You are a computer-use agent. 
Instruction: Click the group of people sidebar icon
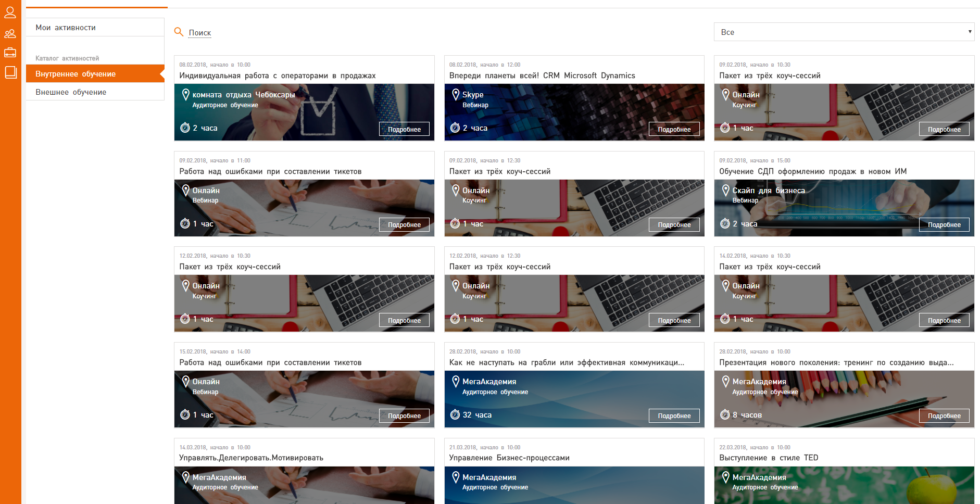10,34
